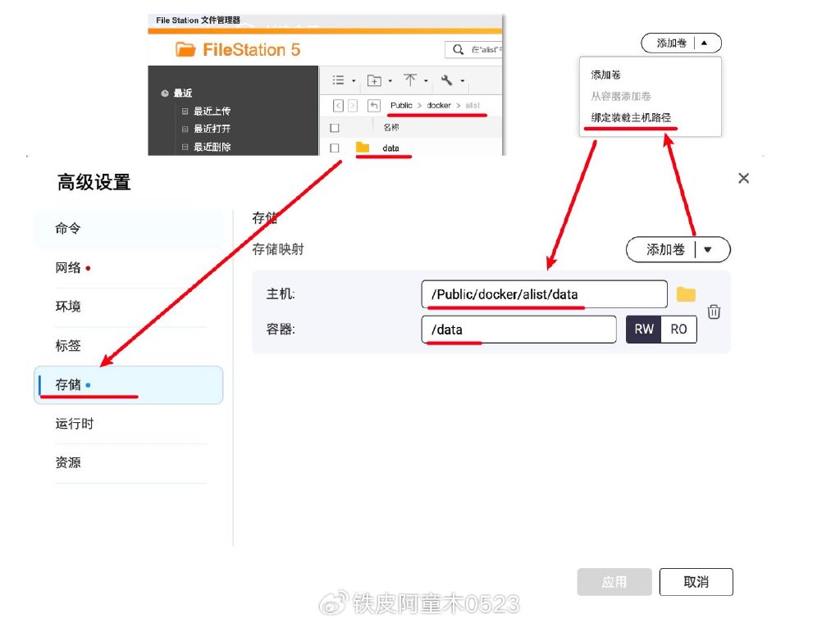This screenshot has height=623, width=840.
Task: Click the 主机 path input field
Action: [x=541, y=293]
